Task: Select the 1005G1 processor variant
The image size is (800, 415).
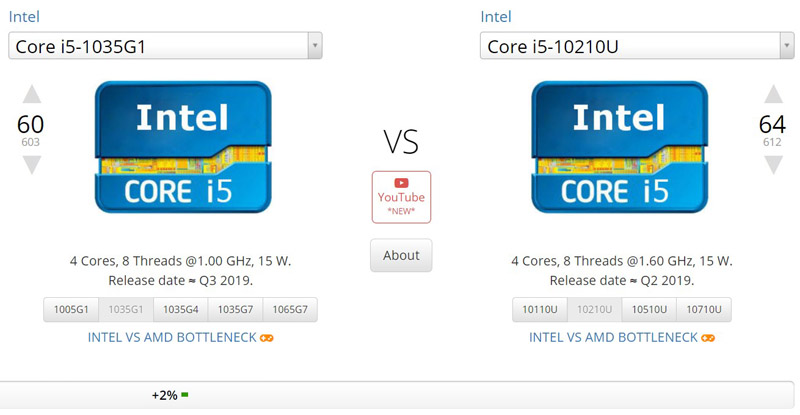Action: 71,309
